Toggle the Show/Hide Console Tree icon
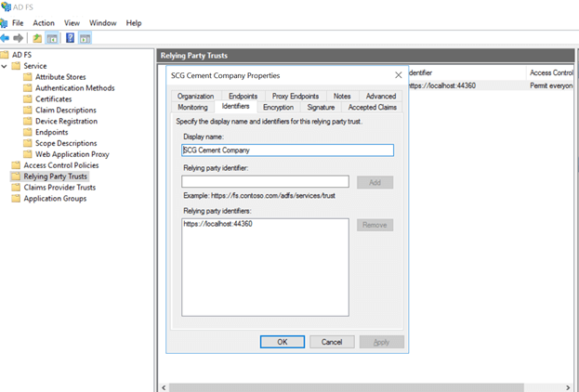 point(52,38)
